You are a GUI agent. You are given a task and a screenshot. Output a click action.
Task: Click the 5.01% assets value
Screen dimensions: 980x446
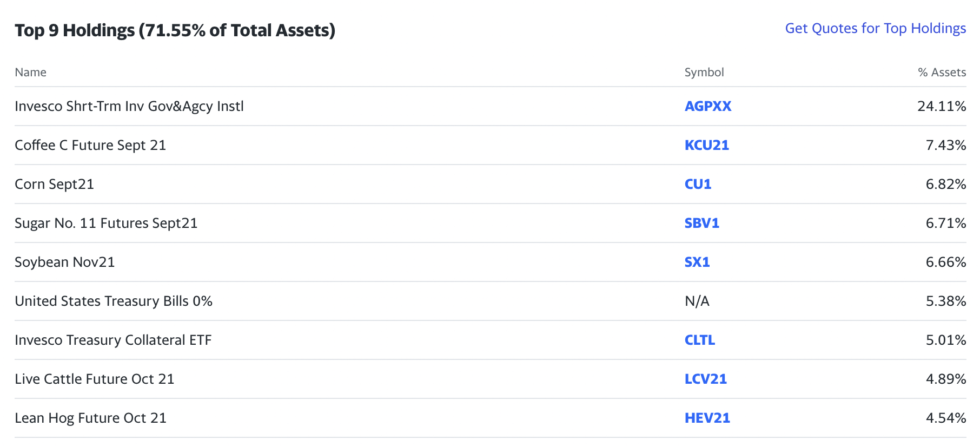pyautogui.click(x=946, y=340)
